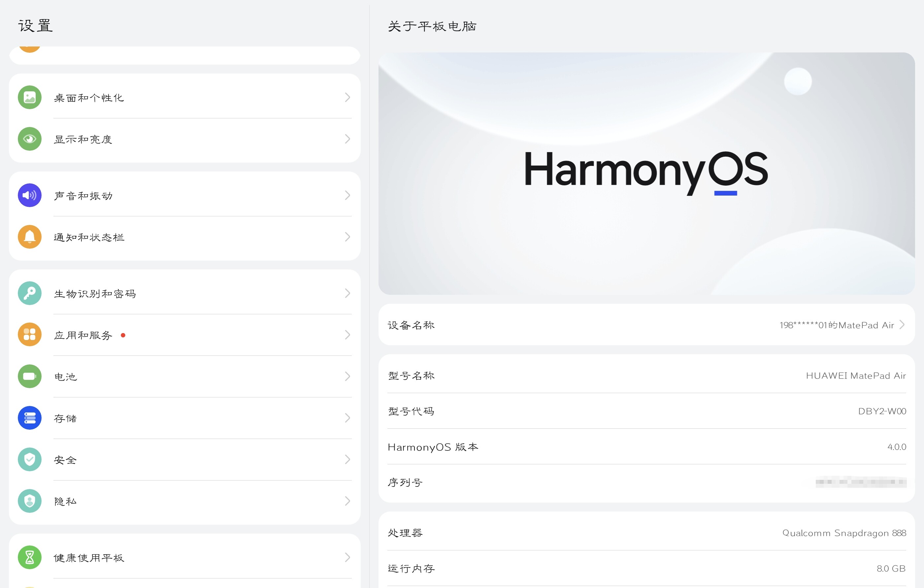
Task: Click the chevron next to 安全
Action: [x=347, y=459]
